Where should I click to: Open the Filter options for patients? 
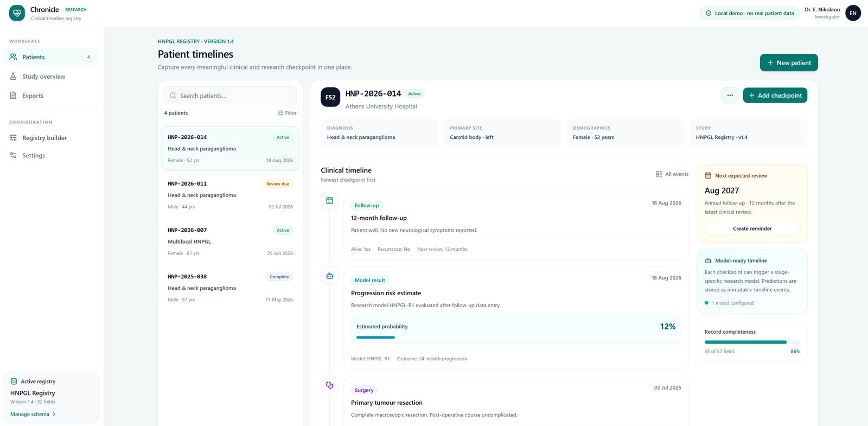pyautogui.click(x=287, y=113)
